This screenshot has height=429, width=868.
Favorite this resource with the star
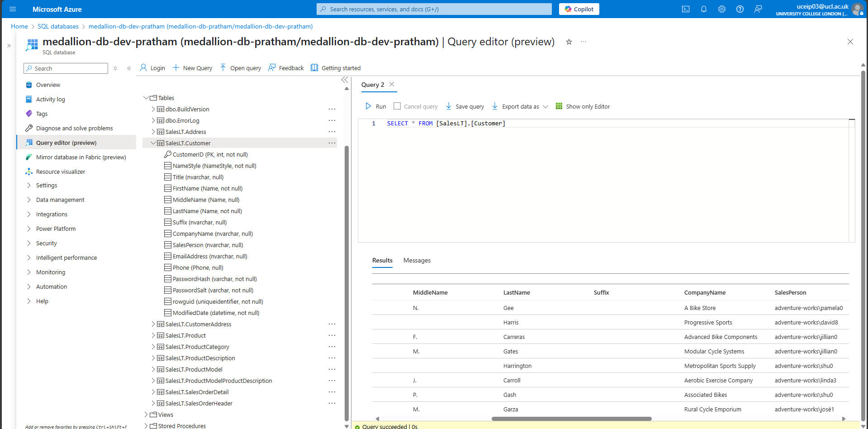569,42
